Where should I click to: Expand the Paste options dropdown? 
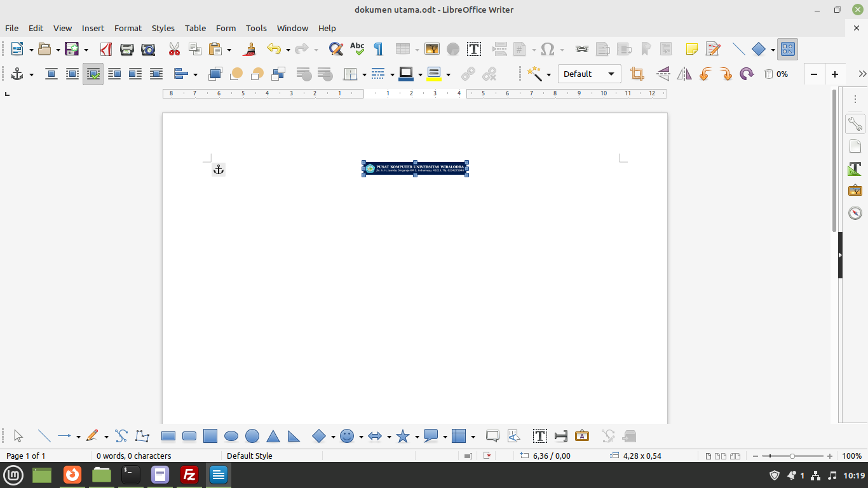click(x=229, y=50)
